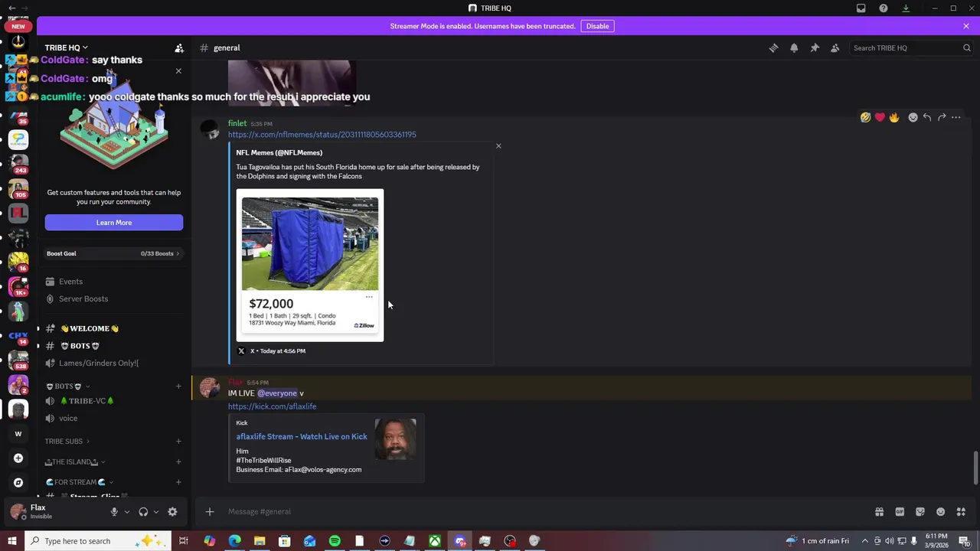The width and height of the screenshot is (980, 551).
Task: Click the plus attachment button in message bar
Action: click(210, 512)
